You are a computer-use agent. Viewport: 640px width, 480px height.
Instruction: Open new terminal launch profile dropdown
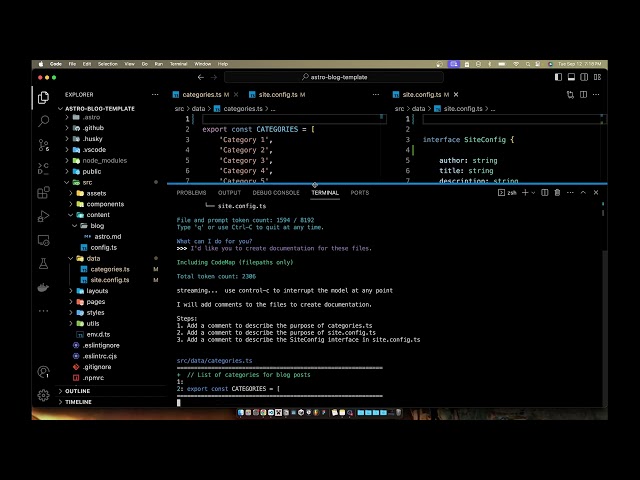click(x=533, y=193)
